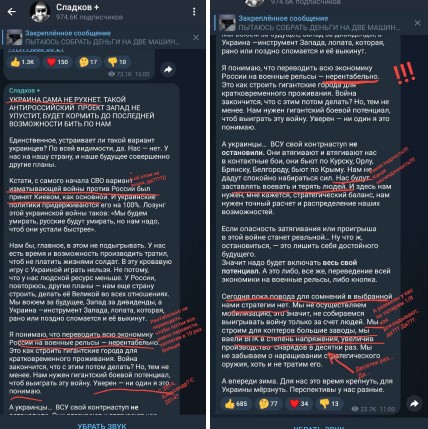The image size is (428, 429).
Task: Open the right pinned message text
Action: 319,23
